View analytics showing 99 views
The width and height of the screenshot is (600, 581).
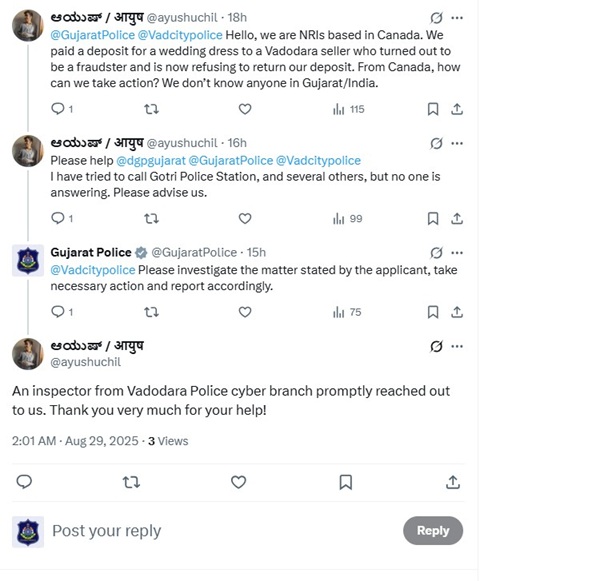coord(348,218)
